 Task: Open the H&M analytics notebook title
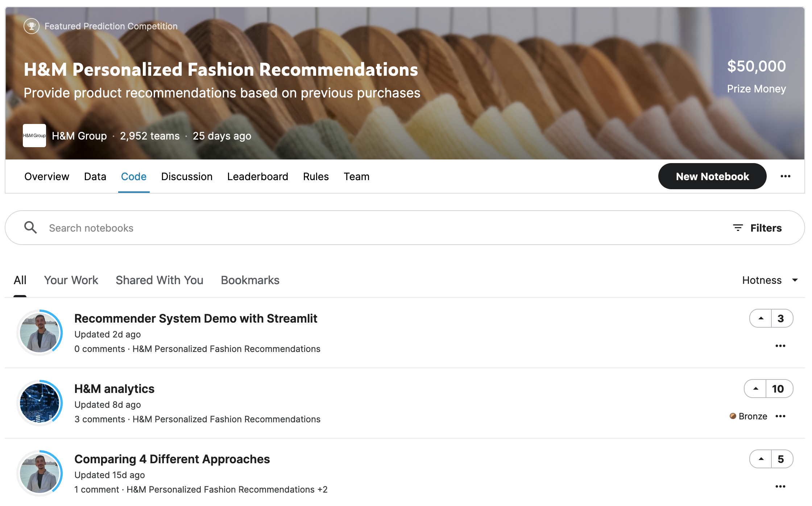(114, 389)
